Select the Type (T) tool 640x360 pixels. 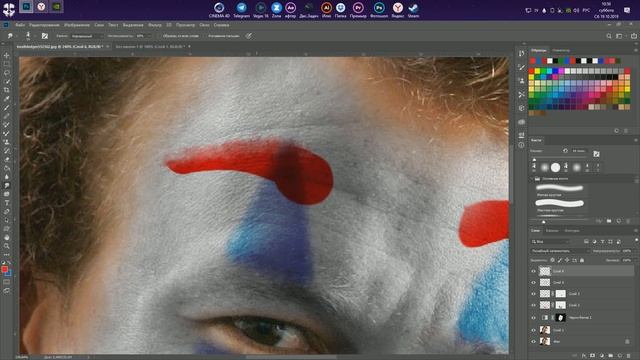(x=6, y=203)
